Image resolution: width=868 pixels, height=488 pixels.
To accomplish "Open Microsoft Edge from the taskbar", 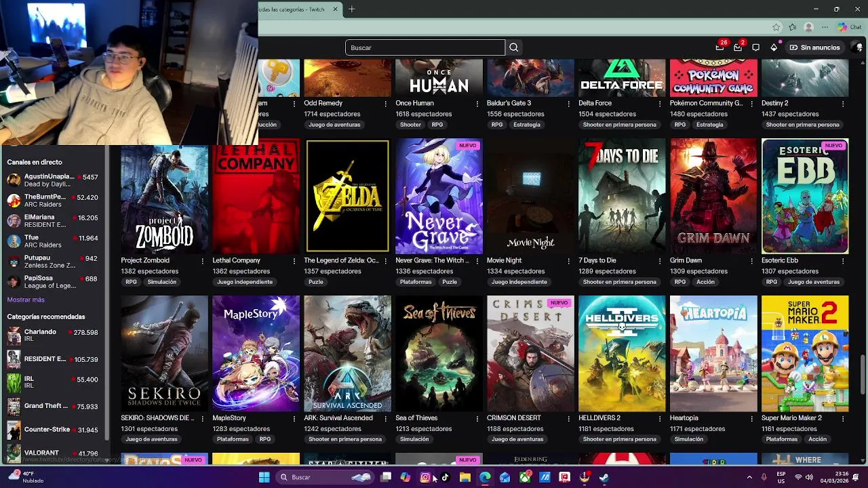I will pos(485,477).
